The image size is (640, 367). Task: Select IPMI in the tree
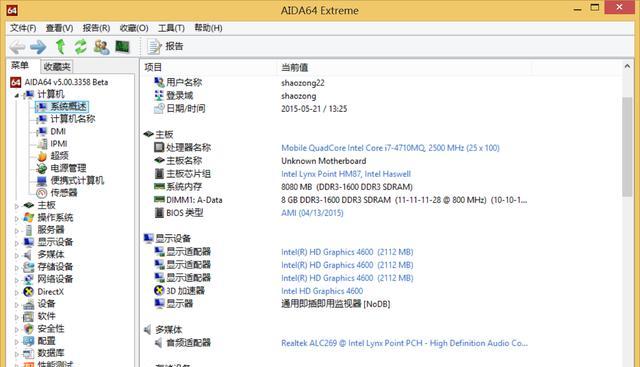pyautogui.click(x=59, y=144)
